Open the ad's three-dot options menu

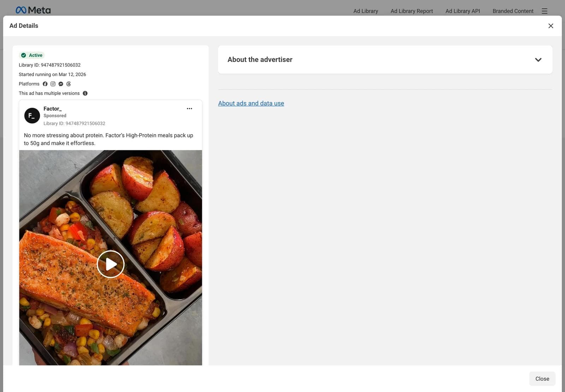click(x=189, y=109)
